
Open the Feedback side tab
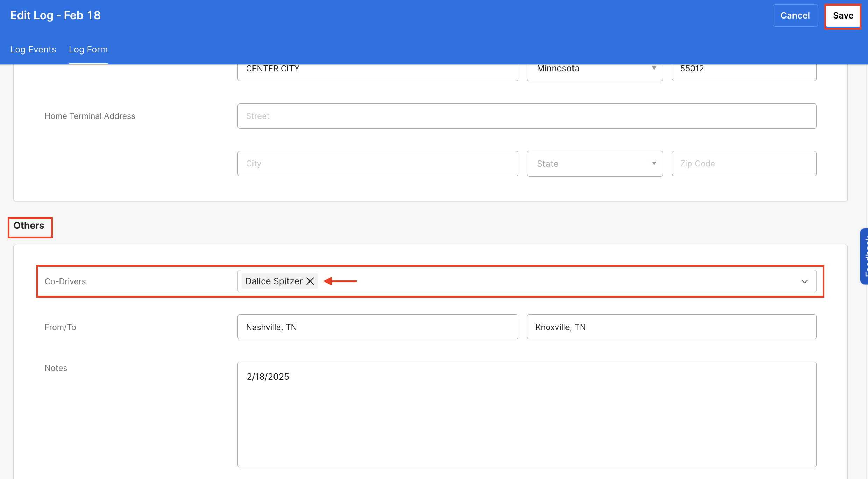point(864,256)
